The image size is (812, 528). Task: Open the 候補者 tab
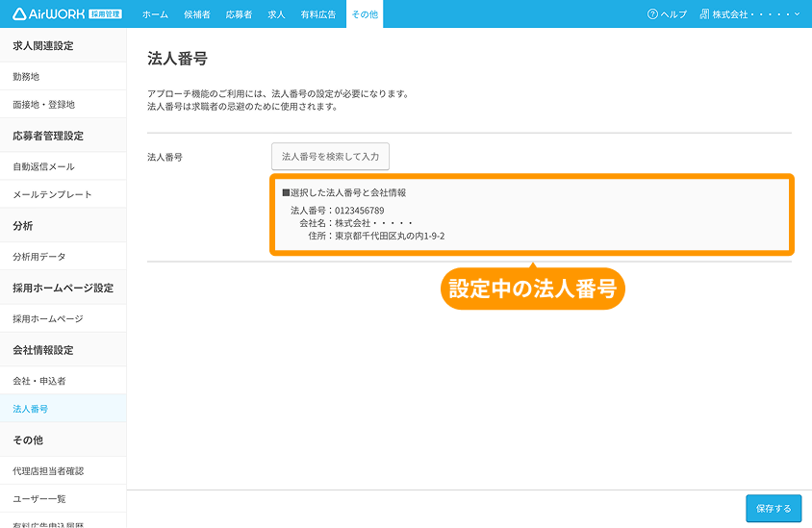pos(197,14)
